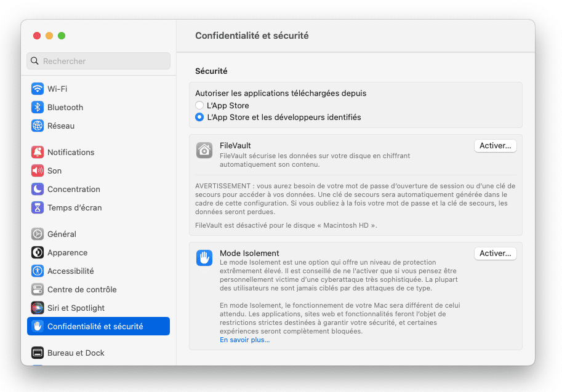Screen dimensions: 562x392
Task: Open Accessibilité label in sidebar
Action: click(71, 271)
